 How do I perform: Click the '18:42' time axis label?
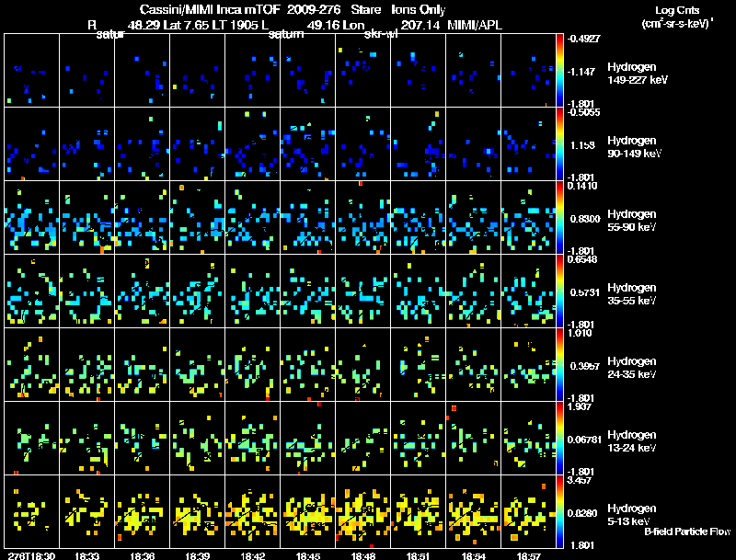point(252,555)
